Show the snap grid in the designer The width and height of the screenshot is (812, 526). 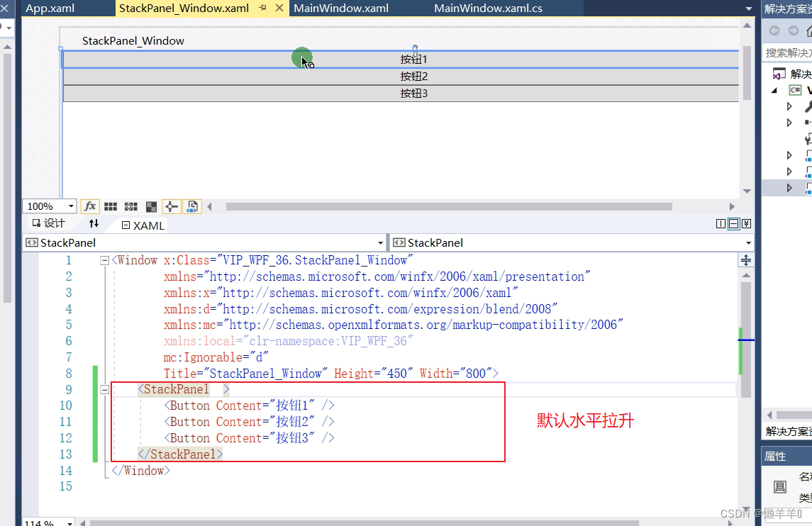point(111,206)
